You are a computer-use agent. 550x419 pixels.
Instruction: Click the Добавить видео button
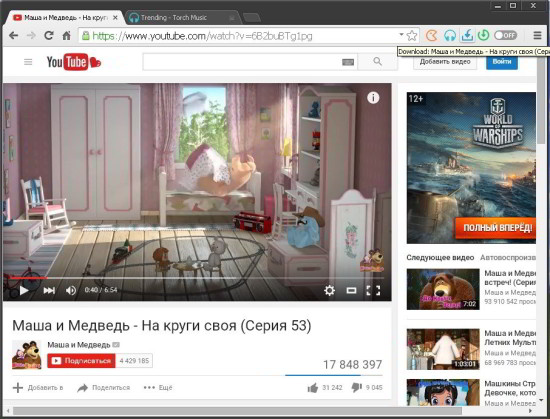(445, 62)
